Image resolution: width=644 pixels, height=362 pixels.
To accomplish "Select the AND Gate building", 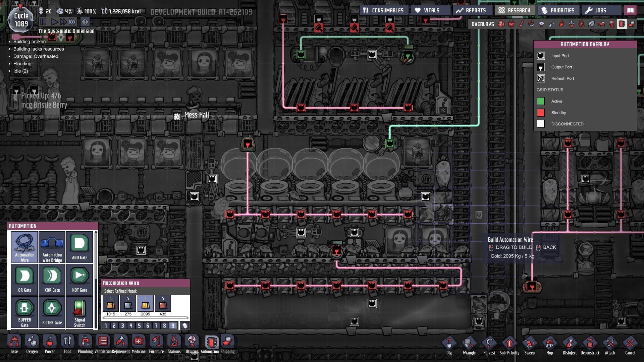I will coord(79,247).
